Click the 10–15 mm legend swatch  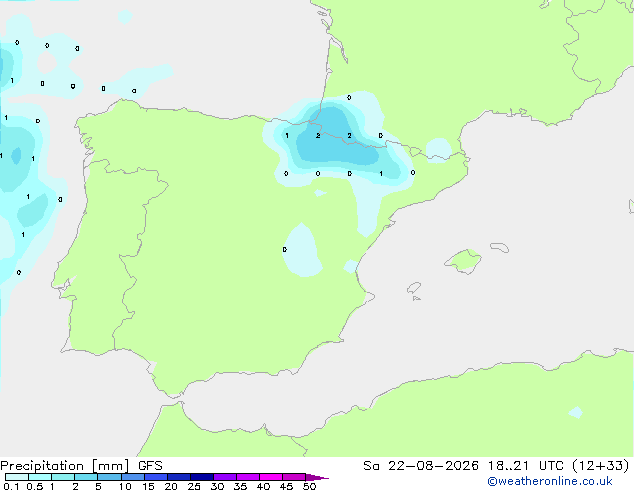[x=132, y=477]
